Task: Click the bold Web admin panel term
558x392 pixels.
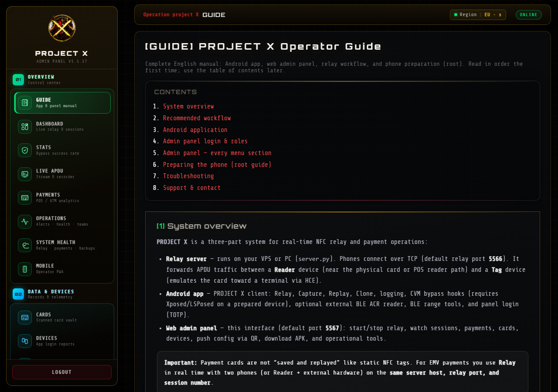Action: (x=191, y=328)
